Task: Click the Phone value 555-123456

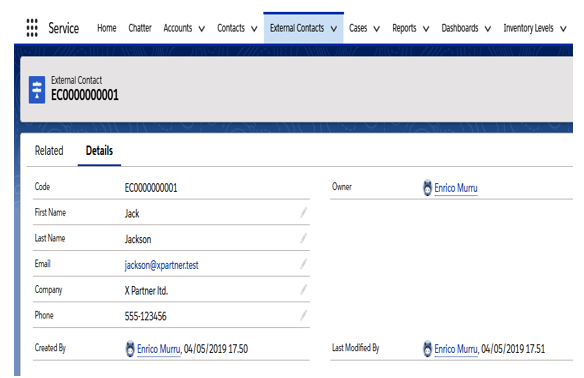Action: coord(145,316)
